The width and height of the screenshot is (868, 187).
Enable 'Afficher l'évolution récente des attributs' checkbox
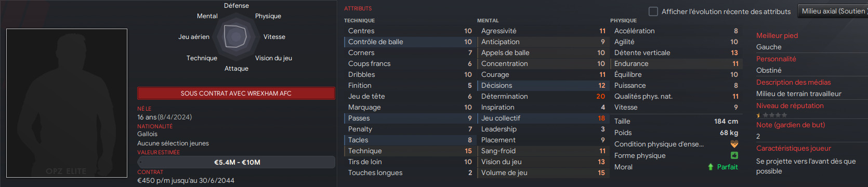click(x=653, y=11)
